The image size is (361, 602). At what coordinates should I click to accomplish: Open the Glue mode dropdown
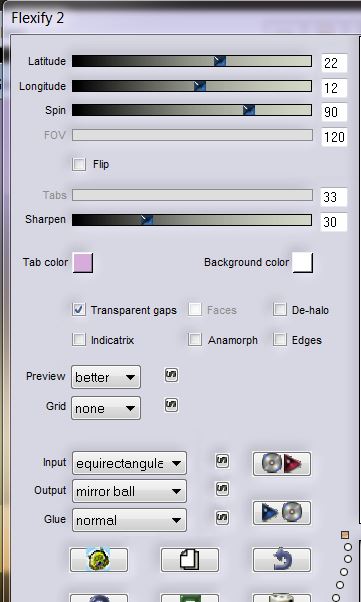(129, 520)
